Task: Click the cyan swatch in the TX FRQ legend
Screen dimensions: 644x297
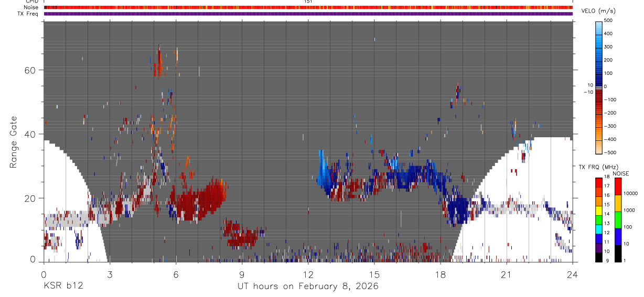Action: pyautogui.click(x=599, y=229)
